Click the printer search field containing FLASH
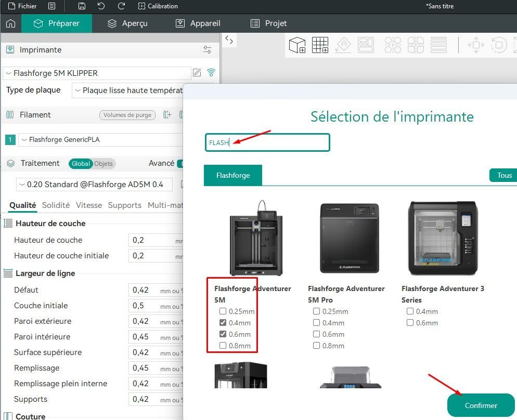This screenshot has width=517, height=420. pos(267,142)
